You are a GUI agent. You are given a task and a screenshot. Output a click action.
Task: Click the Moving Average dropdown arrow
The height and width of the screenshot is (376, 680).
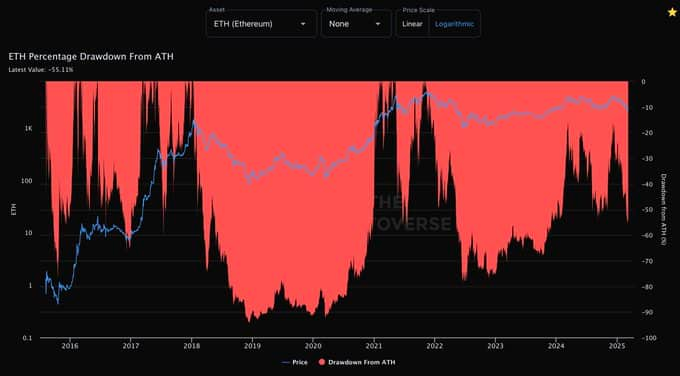(378, 24)
